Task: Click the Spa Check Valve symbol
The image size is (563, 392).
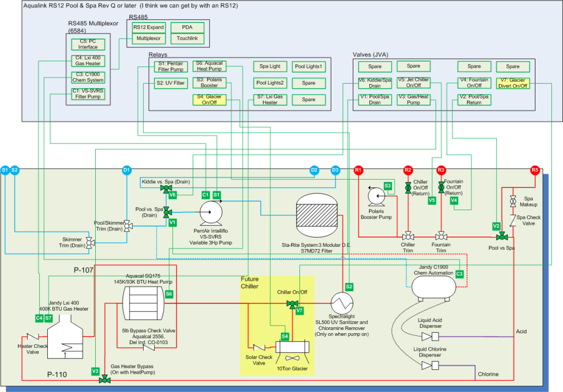Action: [513, 220]
